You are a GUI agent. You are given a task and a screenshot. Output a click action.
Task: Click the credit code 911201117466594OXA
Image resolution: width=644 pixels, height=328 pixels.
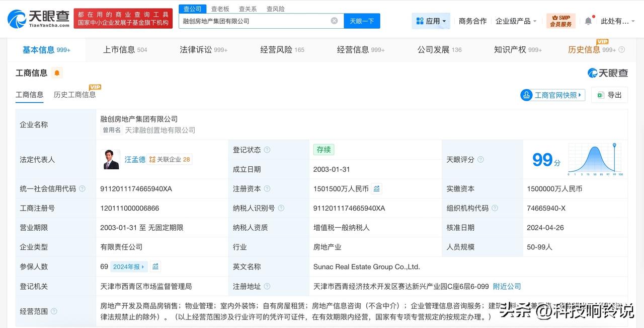pos(136,188)
